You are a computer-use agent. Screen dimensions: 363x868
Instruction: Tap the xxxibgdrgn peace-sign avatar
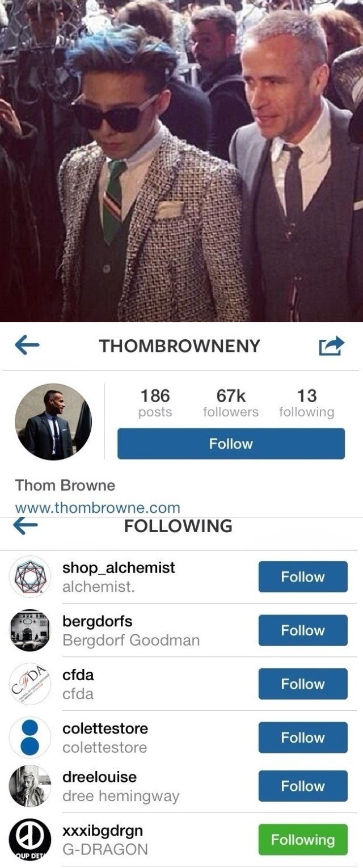[x=30, y=840]
